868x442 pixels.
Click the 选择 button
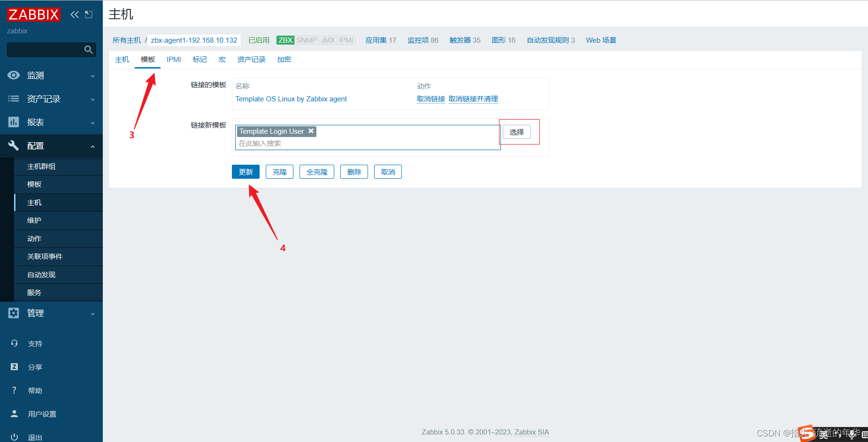click(x=517, y=132)
